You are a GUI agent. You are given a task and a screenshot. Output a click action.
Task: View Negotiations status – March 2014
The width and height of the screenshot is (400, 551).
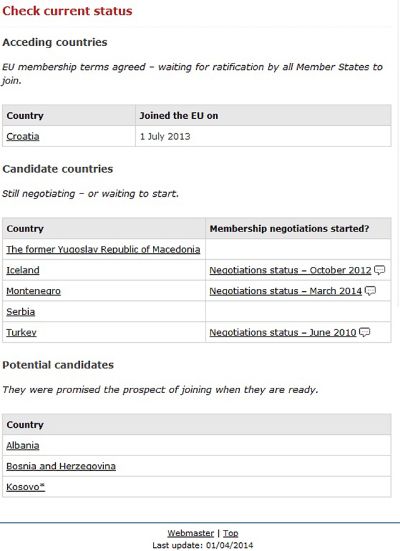point(286,291)
